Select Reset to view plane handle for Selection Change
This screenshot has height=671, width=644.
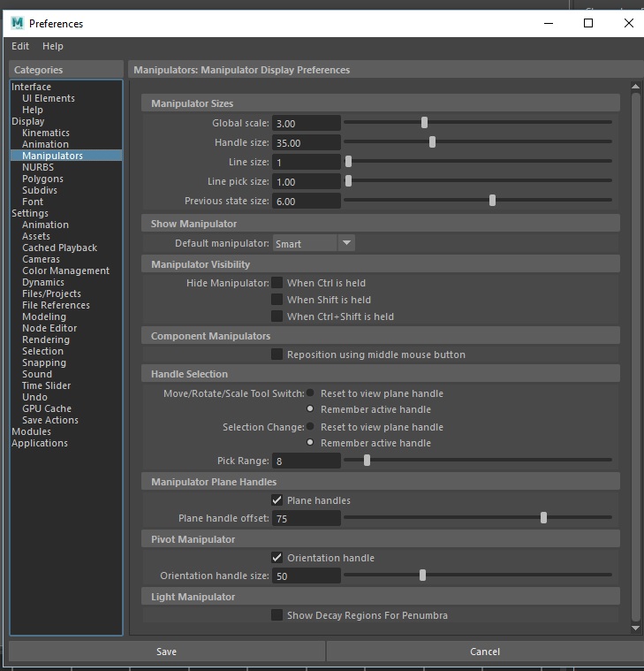coord(310,426)
